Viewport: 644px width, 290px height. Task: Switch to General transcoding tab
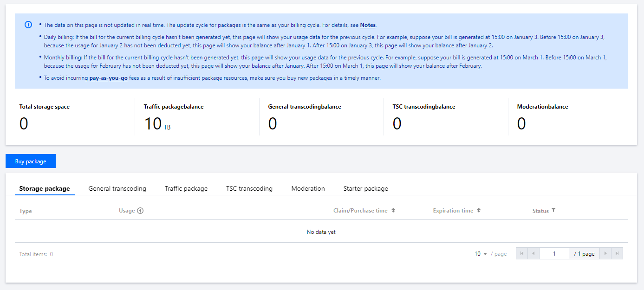pos(117,188)
